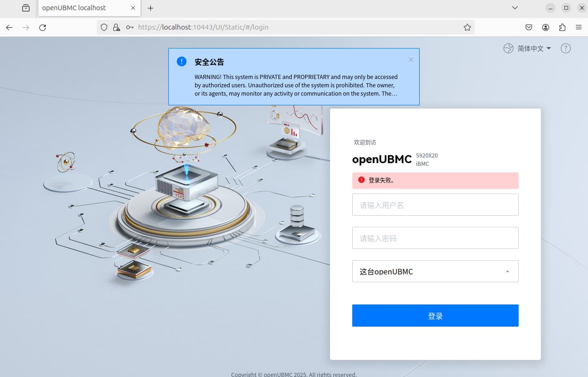Reload the page with the refresh icon
Image resolution: width=588 pixels, height=377 pixels.
tap(43, 28)
